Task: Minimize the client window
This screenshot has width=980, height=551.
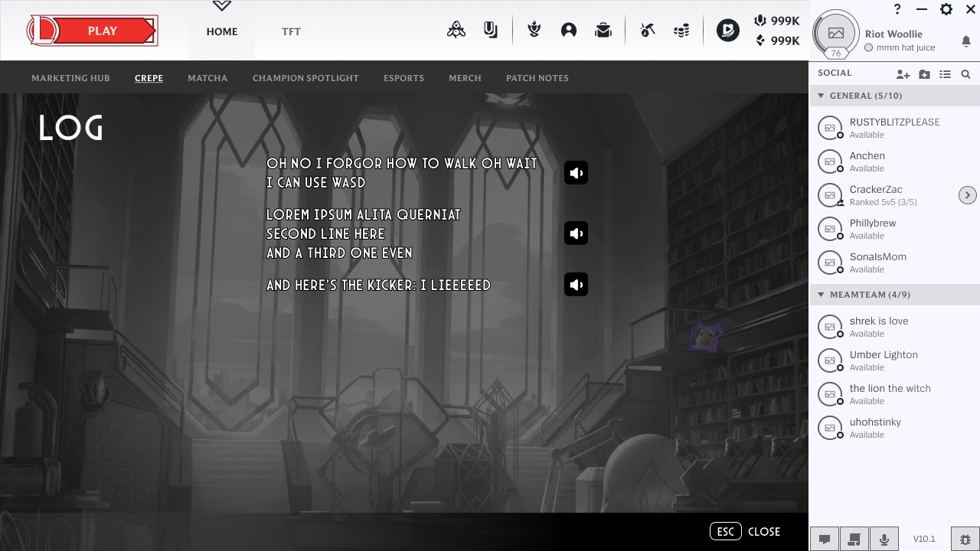Action: coord(922,9)
